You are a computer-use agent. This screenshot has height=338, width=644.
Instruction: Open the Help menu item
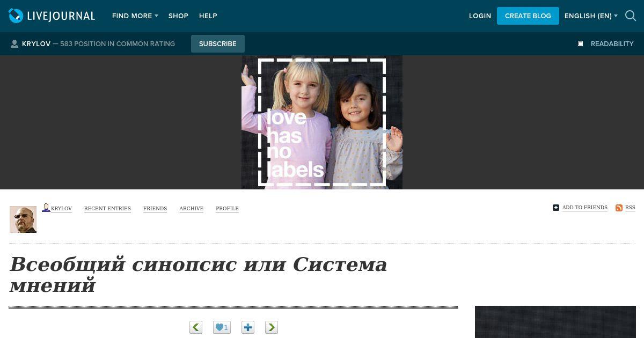click(208, 16)
